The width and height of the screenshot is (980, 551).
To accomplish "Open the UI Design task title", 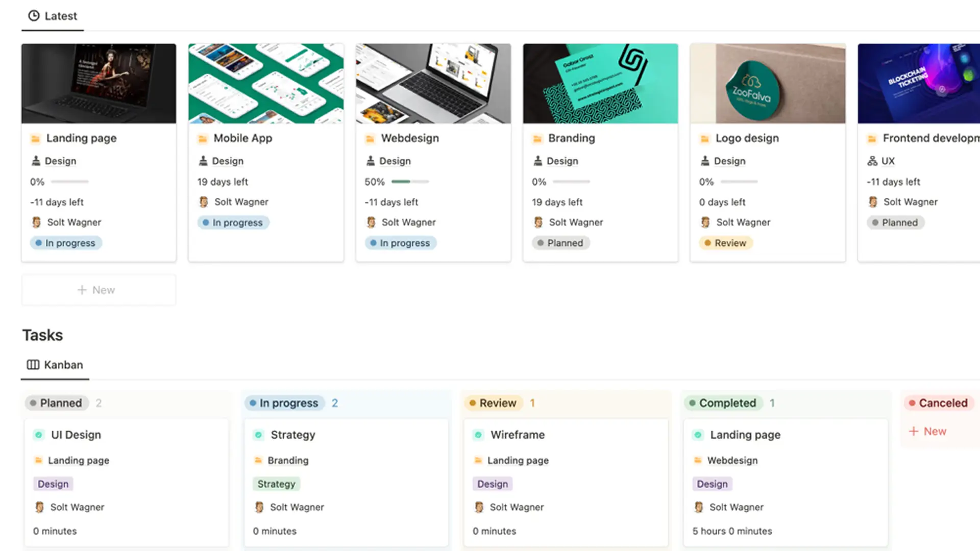I will [x=76, y=435].
